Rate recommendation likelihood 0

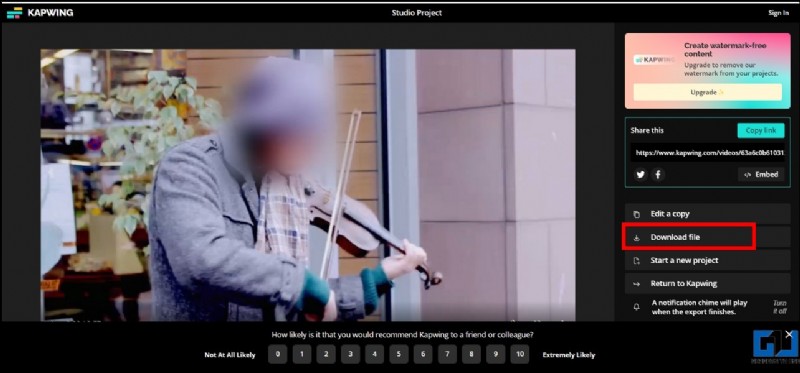click(x=278, y=354)
